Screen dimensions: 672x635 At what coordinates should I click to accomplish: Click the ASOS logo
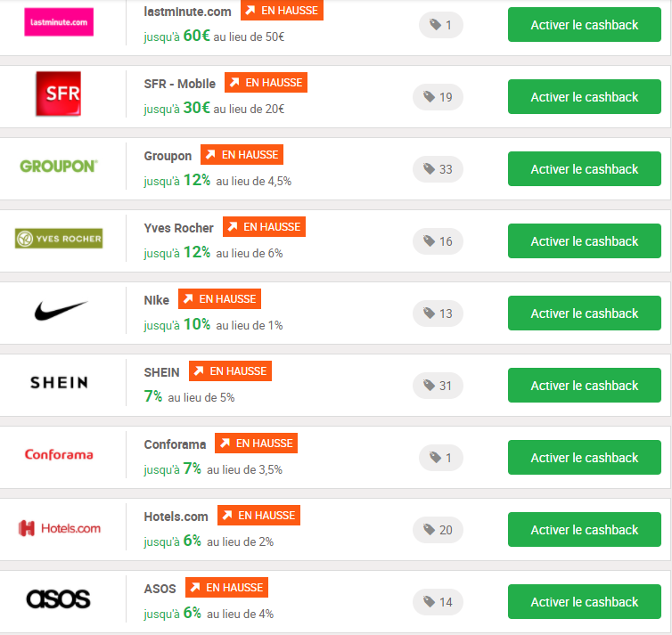[x=58, y=598]
